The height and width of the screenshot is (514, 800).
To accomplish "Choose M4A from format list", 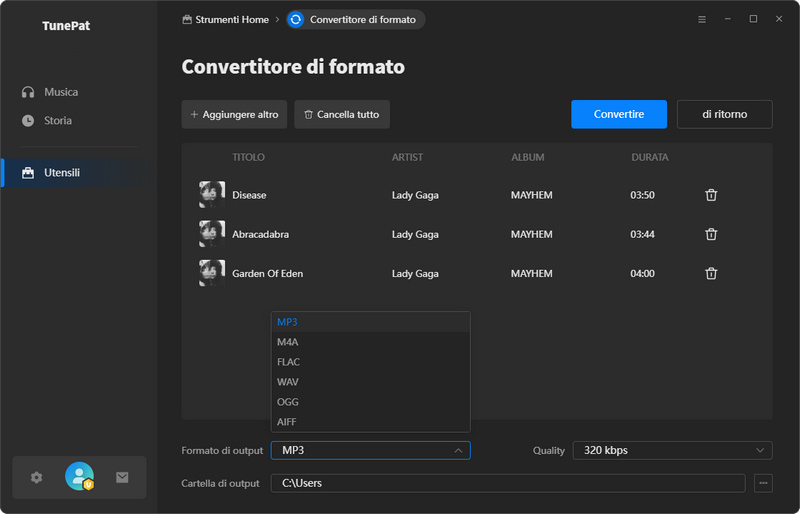I will 370,342.
